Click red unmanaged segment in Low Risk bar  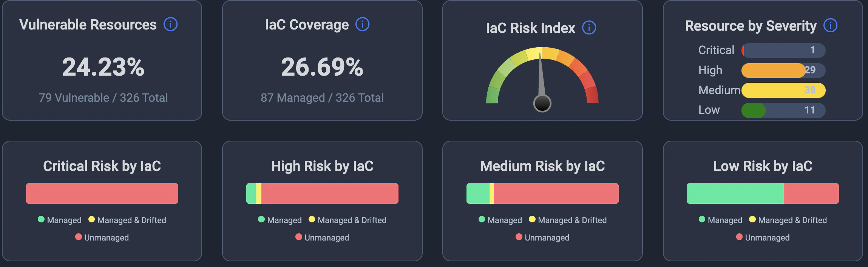click(811, 194)
